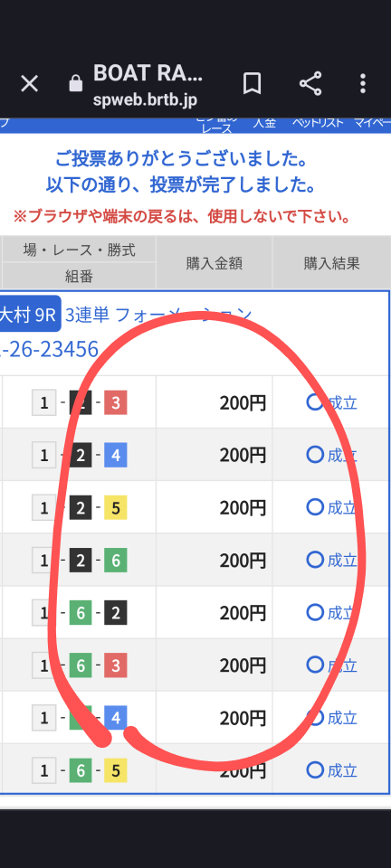The height and width of the screenshot is (868, 391).
Task: Open the share icon in top bar
Action: point(310,84)
